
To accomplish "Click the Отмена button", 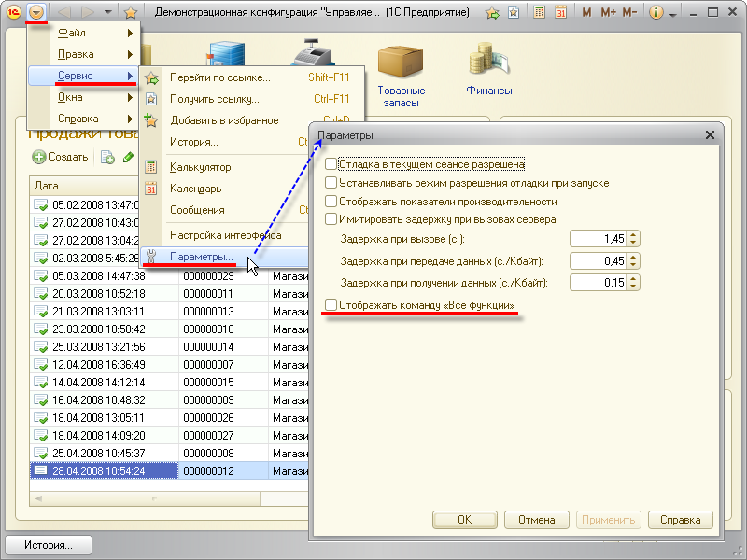I will pos(537,520).
